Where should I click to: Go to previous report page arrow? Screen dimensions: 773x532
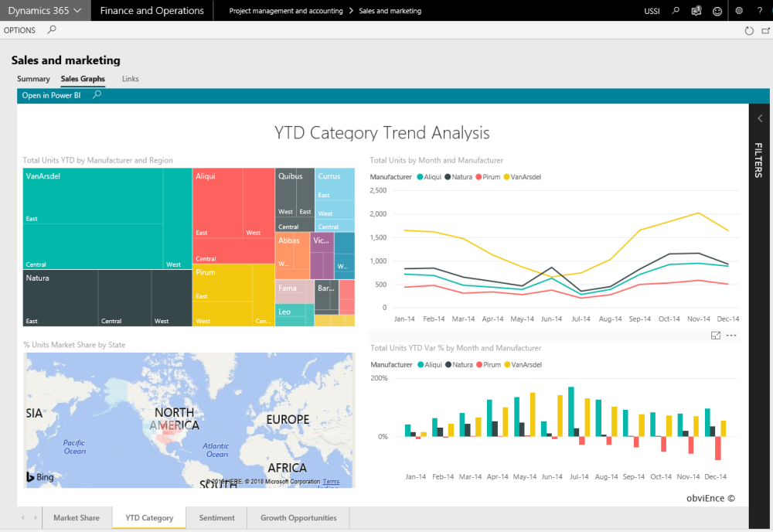(x=22, y=518)
